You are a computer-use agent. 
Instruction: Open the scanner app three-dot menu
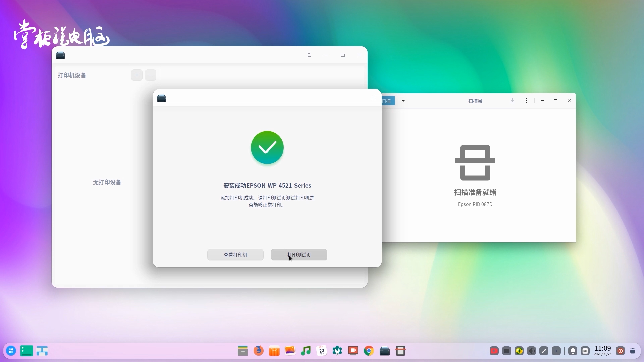coord(526,101)
